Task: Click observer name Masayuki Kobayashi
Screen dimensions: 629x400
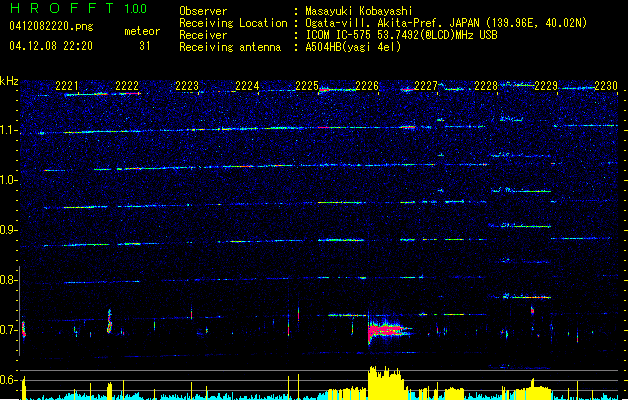Action: (x=359, y=11)
